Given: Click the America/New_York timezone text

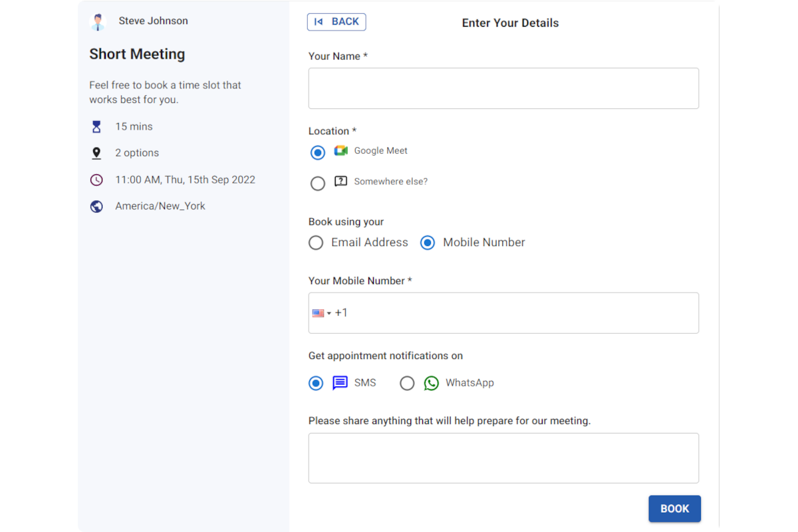Looking at the screenshot, I should pyautogui.click(x=160, y=206).
